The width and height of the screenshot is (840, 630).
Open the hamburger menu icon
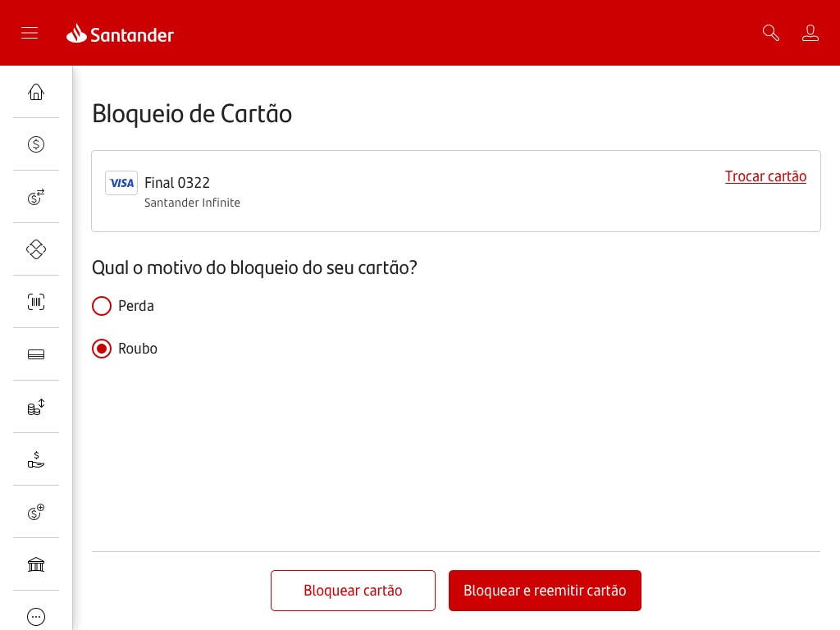coord(30,33)
